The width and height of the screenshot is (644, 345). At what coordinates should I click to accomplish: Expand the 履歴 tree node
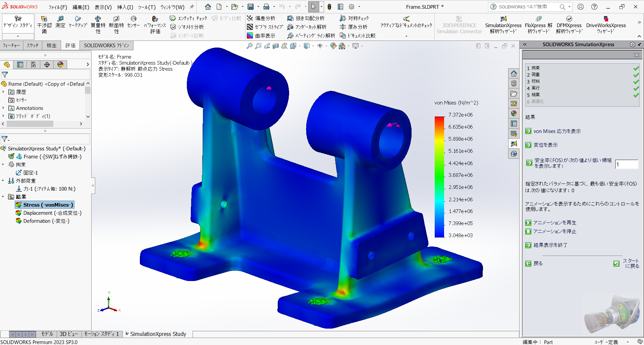3,92
